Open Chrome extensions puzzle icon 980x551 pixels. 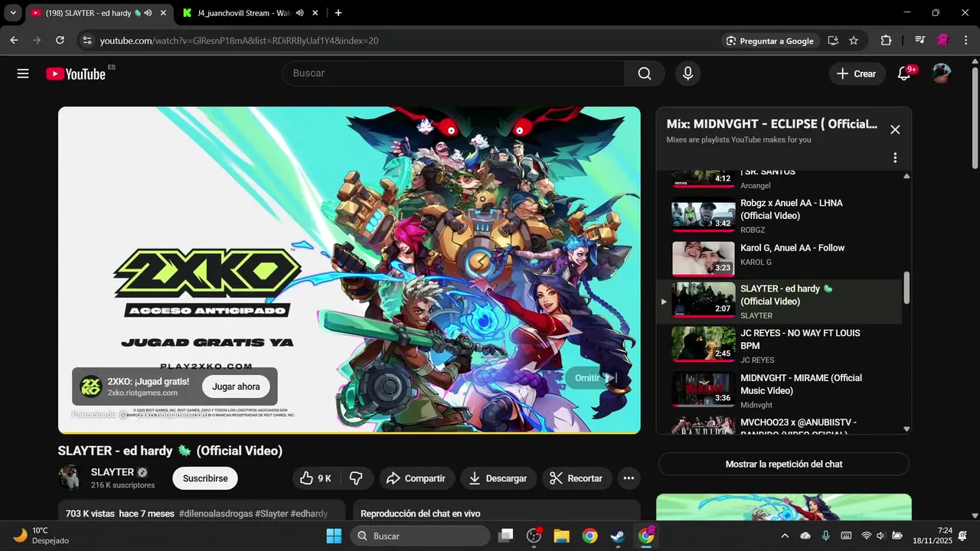coord(886,41)
